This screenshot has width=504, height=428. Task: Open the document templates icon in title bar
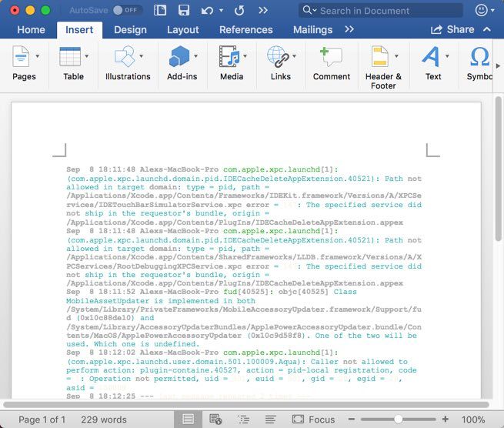click(x=160, y=10)
